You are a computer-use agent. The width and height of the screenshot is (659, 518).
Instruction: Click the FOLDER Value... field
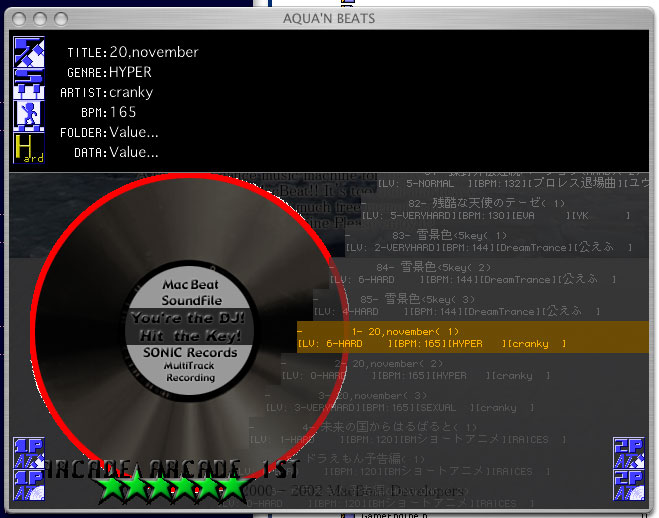click(134, 132)
